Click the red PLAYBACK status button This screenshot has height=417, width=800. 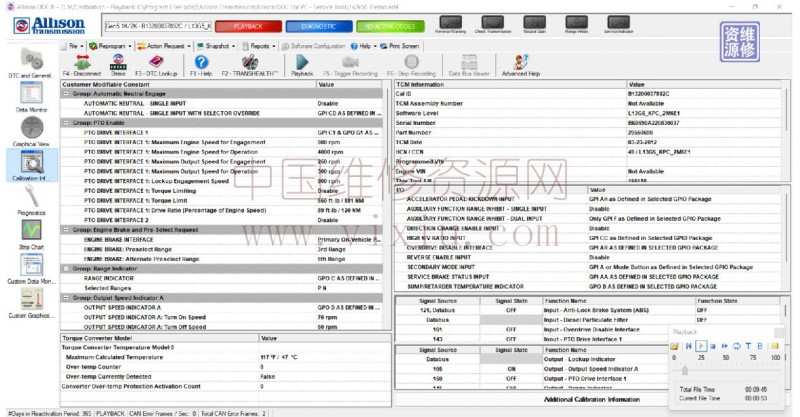(x=248, y=27)
